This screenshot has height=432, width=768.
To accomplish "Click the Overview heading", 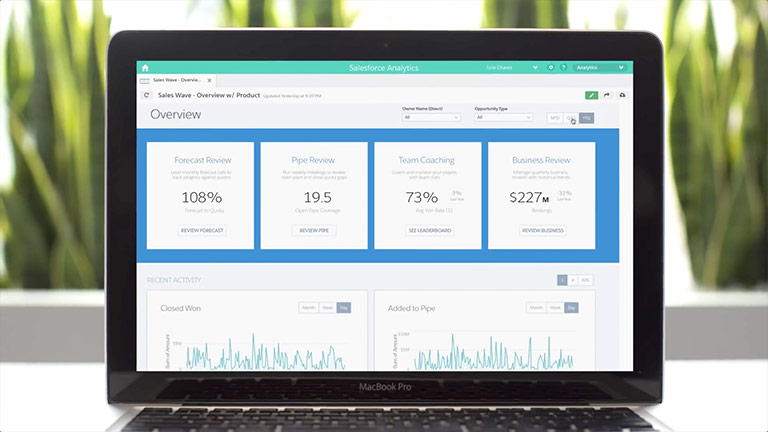I will (175, 115).
